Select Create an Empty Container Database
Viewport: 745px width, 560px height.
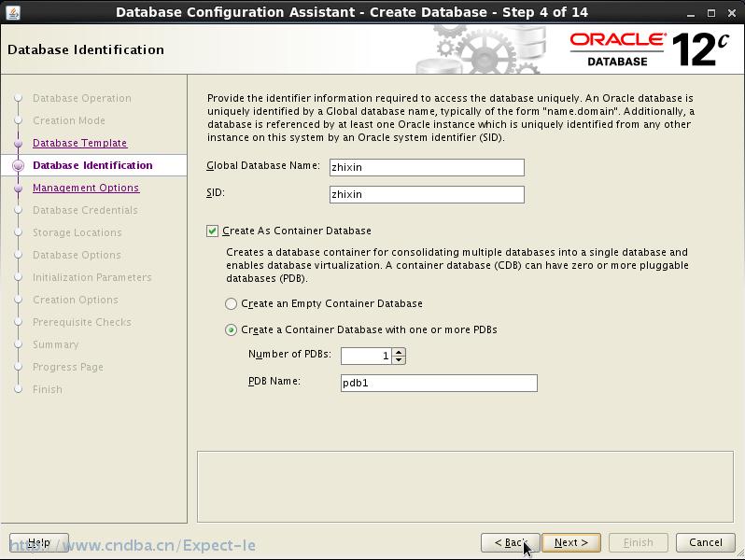231,303
